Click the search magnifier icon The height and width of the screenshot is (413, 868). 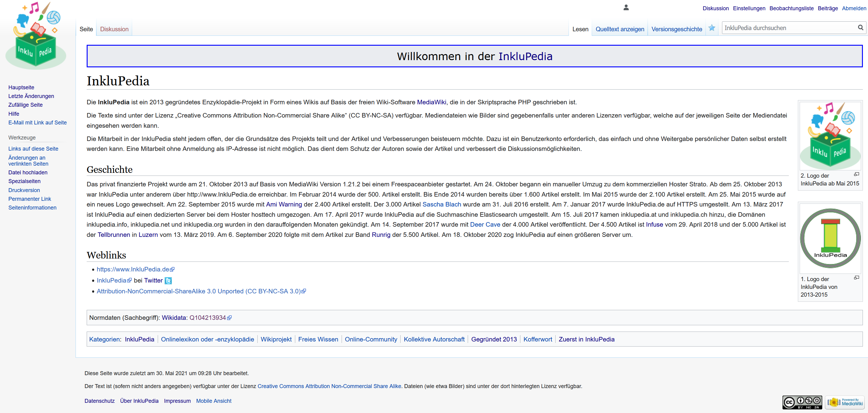click(860, 28)
